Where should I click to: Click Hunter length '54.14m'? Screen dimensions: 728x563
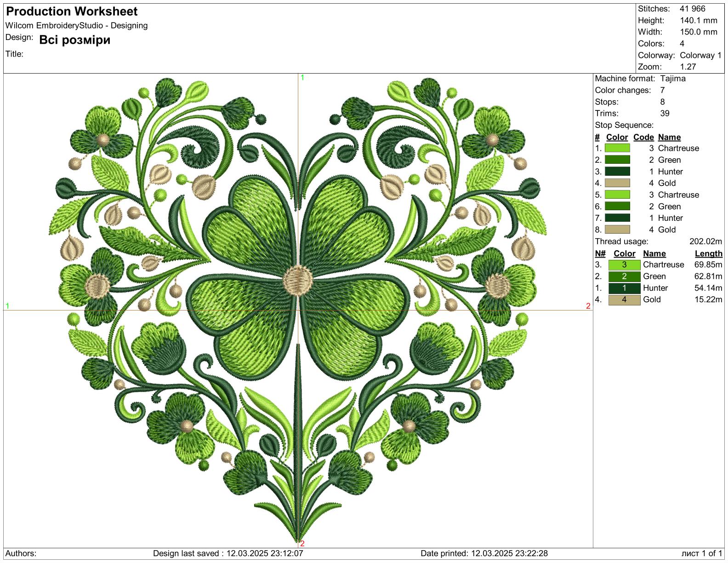click(x=708, y=288)
